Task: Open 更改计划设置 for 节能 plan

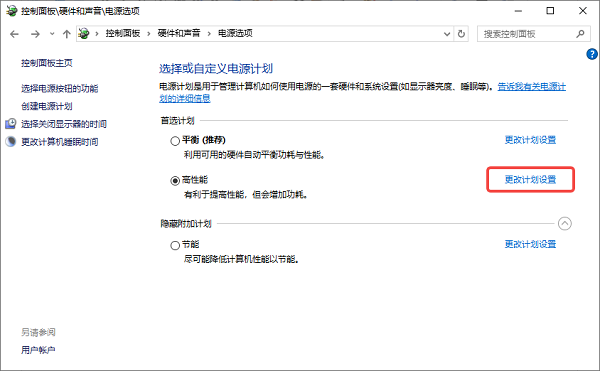Action: [530, 244]
